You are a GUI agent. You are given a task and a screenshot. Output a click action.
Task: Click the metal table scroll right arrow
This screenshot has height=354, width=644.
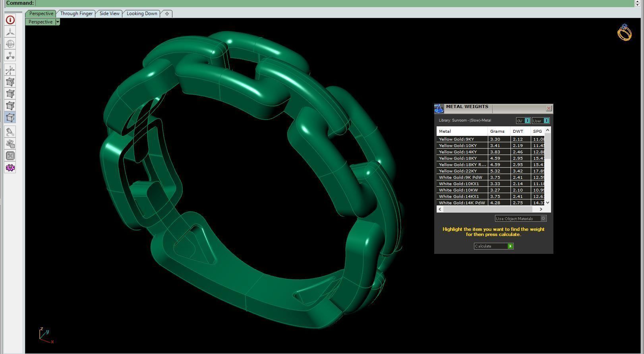pyautogui.click(x=541, y=209)
